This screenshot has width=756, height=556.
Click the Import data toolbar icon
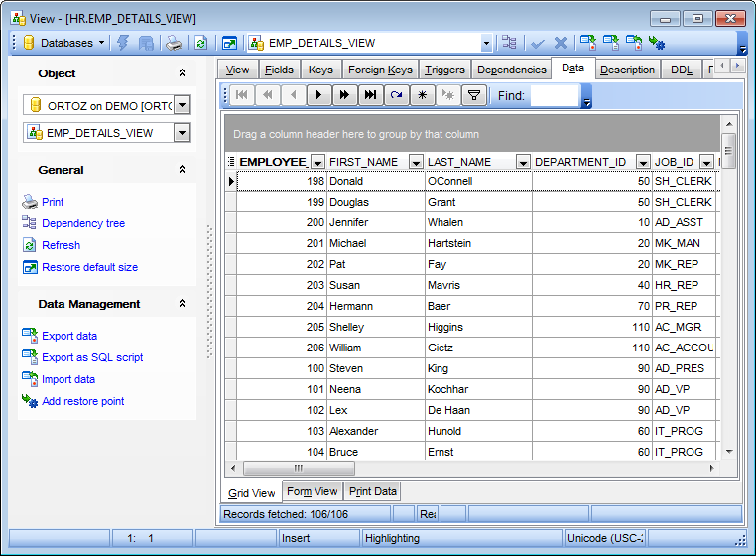coord(634,43)
